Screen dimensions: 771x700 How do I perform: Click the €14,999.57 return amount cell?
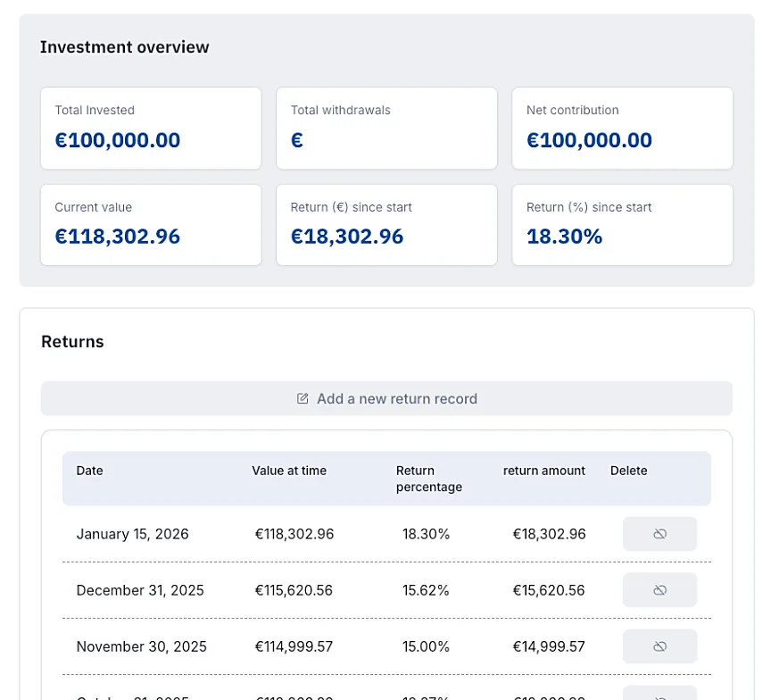coord(549,646)
